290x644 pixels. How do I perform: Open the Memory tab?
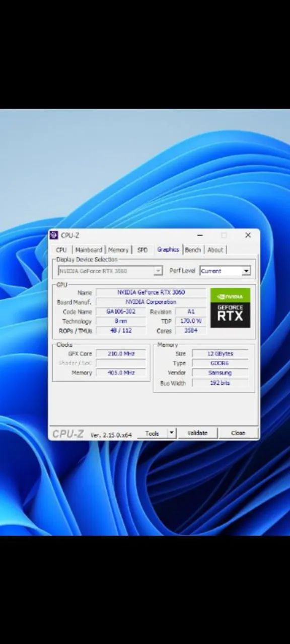coord(118,250)
